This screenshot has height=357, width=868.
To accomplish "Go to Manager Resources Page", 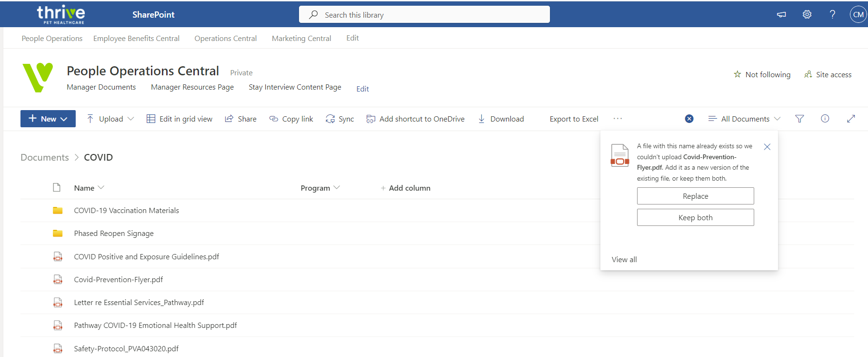I will point(192,87).
